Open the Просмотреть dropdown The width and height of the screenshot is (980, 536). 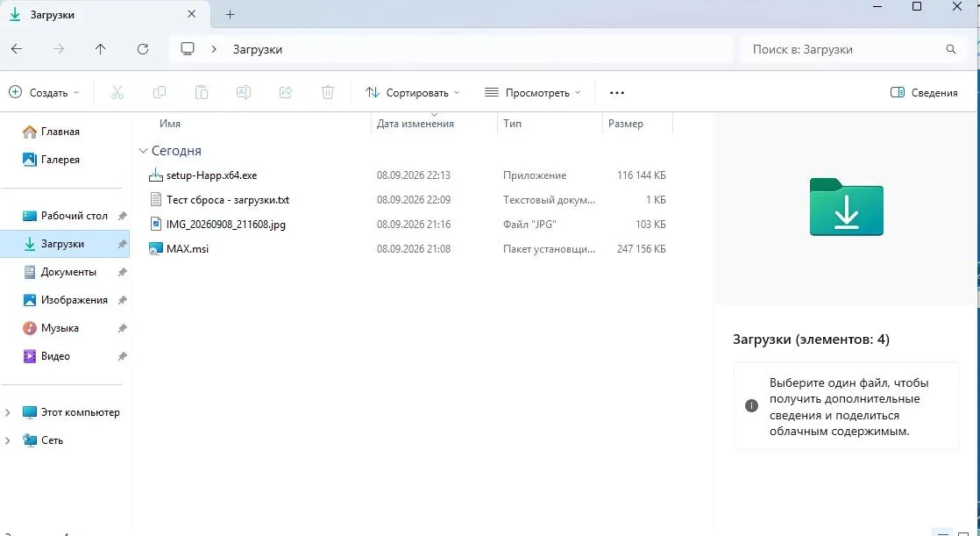(x=532, y=93)
